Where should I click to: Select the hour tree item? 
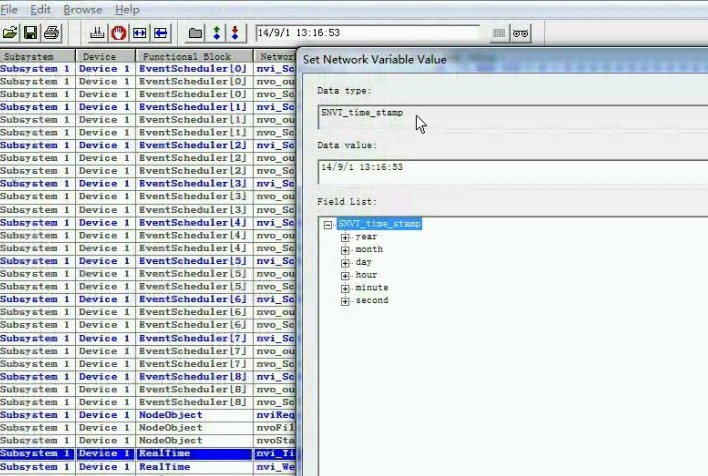click(x=366, y=275)
